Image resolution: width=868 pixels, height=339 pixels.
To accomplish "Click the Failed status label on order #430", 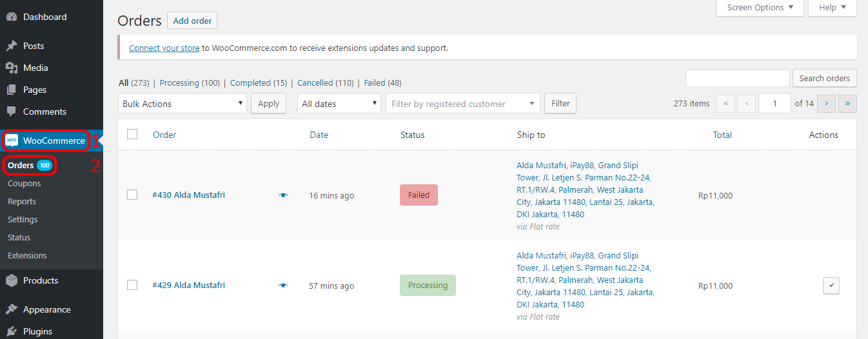I will click(x=419, y=195).
